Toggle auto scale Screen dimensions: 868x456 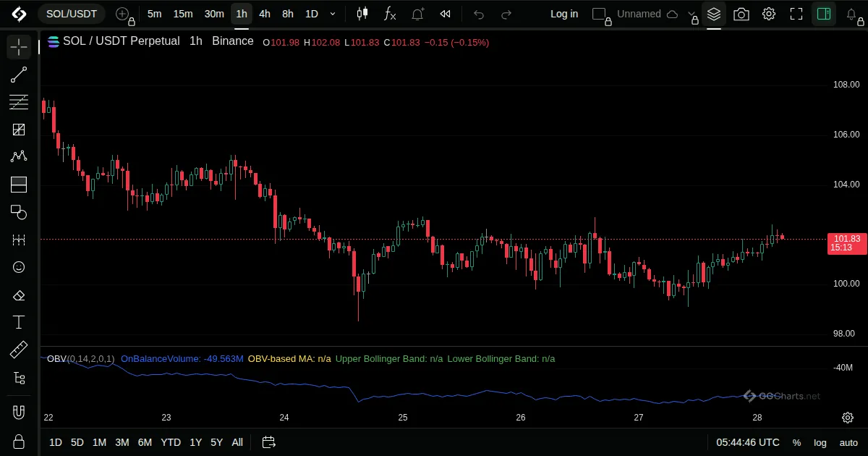(x=848, y=442)
